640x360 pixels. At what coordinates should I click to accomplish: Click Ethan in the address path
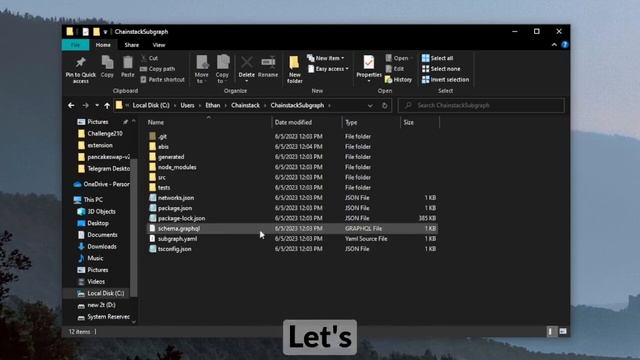213,105
